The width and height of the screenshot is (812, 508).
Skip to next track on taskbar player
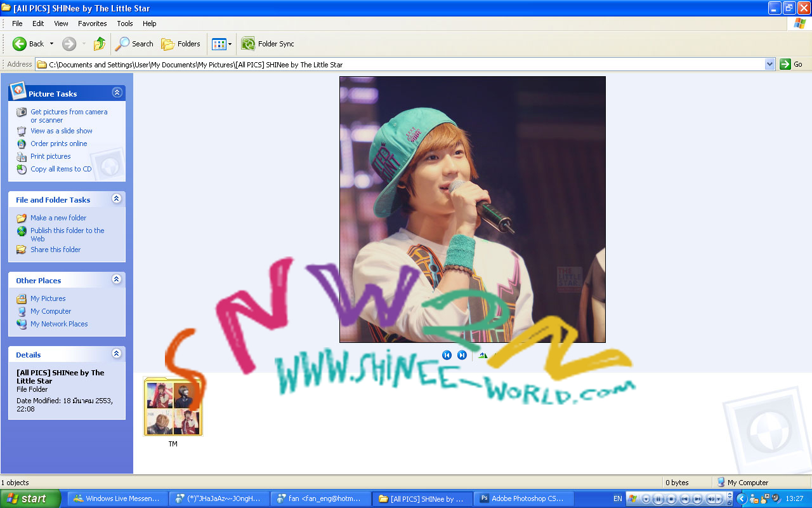(697, 499)
